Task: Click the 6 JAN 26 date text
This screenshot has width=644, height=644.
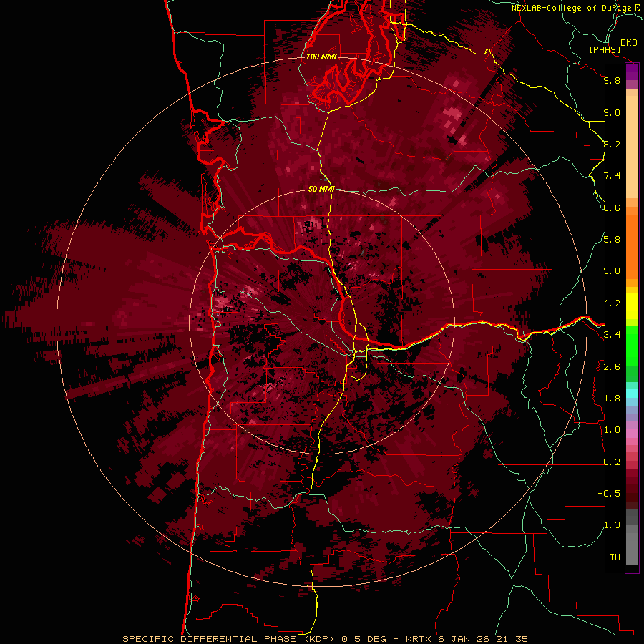Action: [464, 639]
